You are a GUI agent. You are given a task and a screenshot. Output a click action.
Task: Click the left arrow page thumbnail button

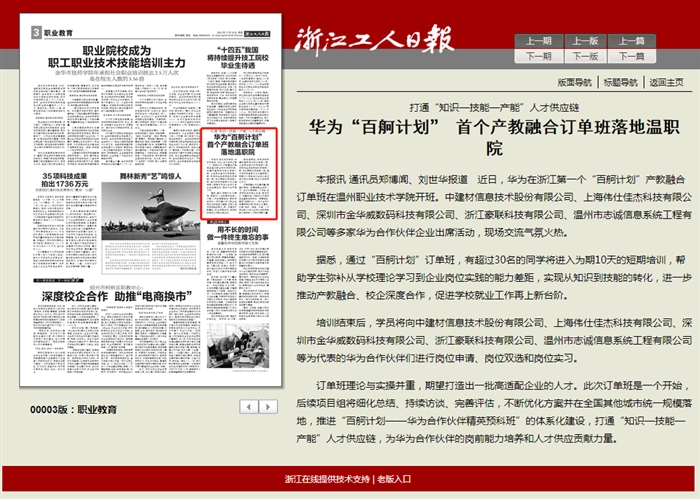[x=249, y=407]
